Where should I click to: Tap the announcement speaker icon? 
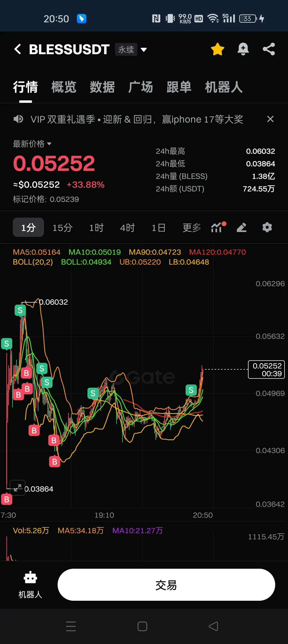coord(18,119)
